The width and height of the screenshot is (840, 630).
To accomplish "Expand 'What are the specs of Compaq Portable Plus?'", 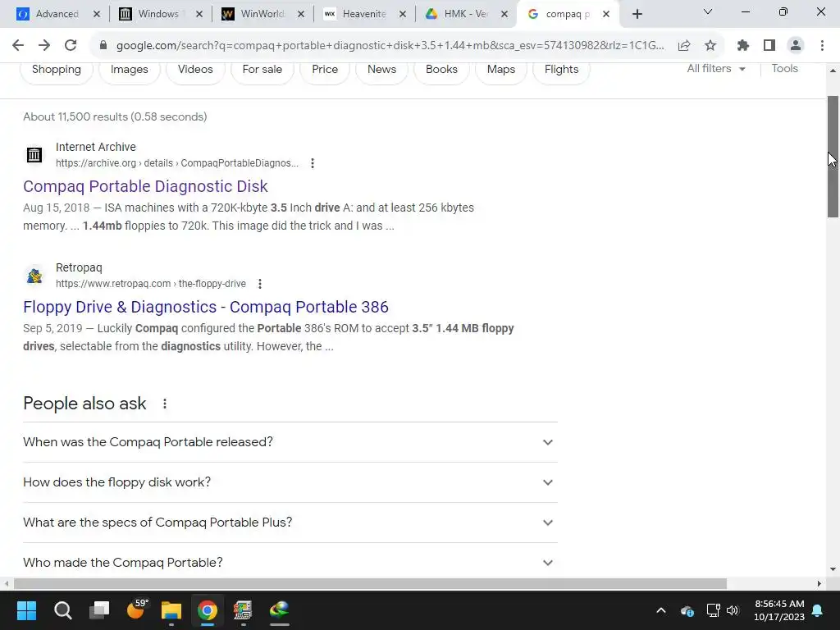I will pos(290,523).
